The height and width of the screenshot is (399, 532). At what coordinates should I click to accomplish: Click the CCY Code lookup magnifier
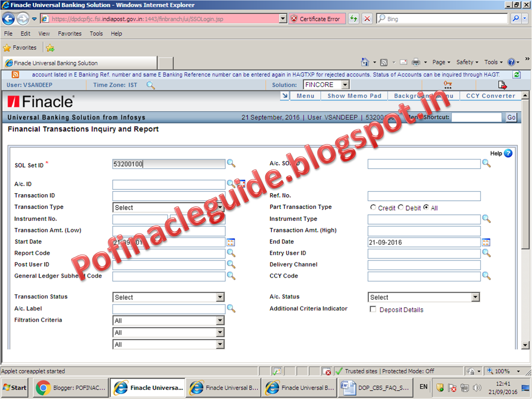click(486, 276)
